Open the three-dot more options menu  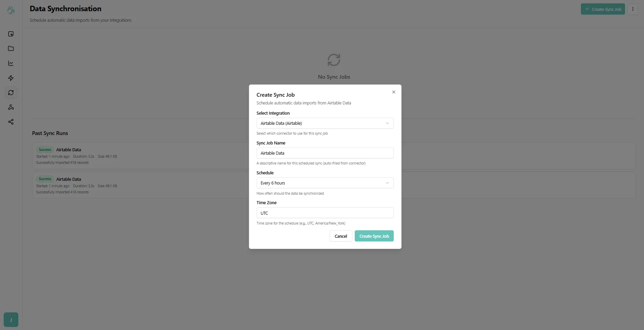coord(633,9)
